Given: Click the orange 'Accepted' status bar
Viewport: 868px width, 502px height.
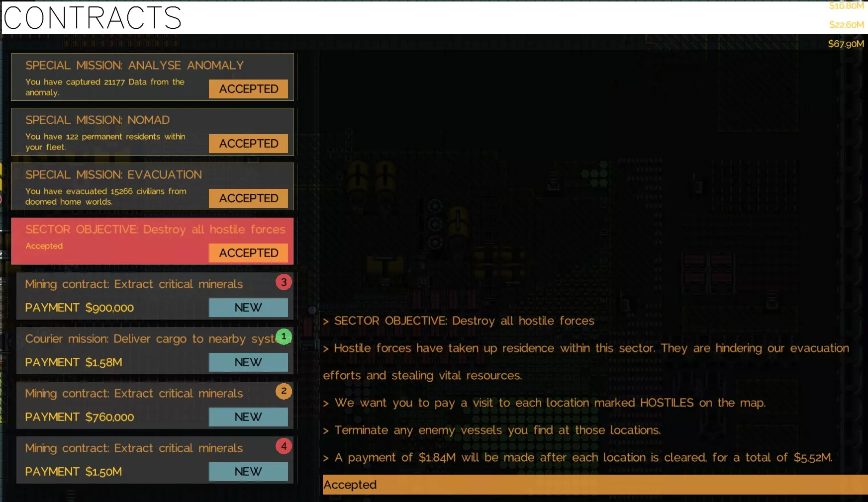Looking at the screenshot, I should tap(595, 485).
